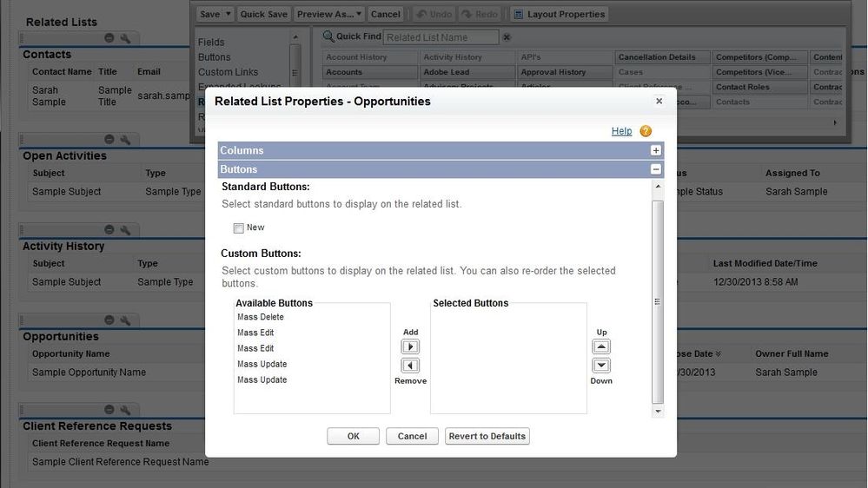The height and width of the screenshot is (488, 868).
Task: Select Mass Delete in Available Buttons
Action: 261,317
